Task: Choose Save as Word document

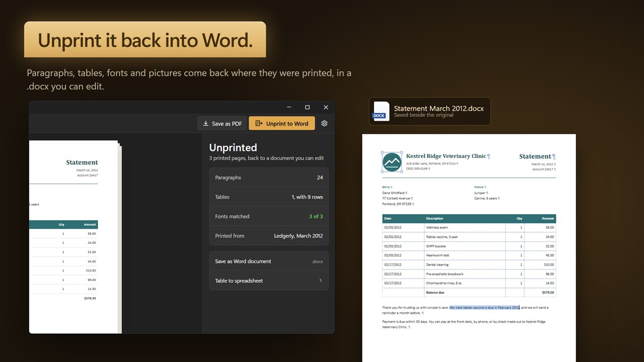Action: point(269,261)
